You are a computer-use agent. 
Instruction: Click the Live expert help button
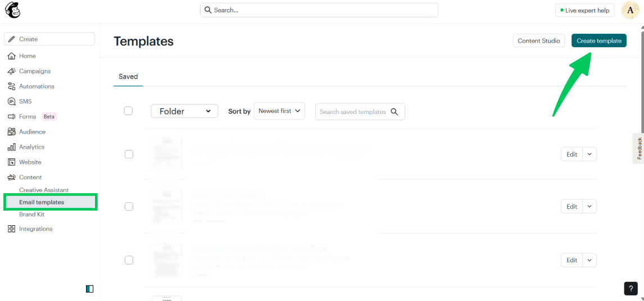pos(585,10)
